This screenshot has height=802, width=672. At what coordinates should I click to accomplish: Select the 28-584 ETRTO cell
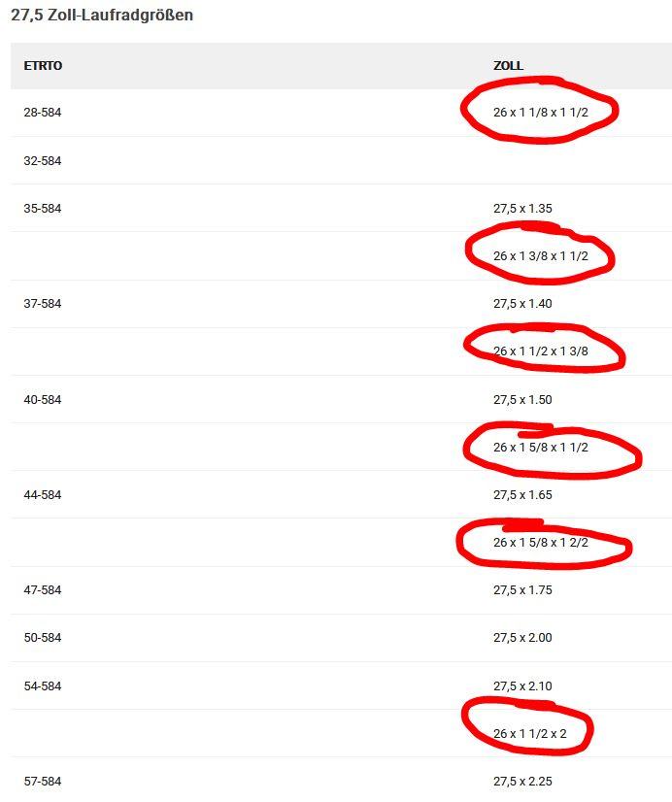pos(43,113)
